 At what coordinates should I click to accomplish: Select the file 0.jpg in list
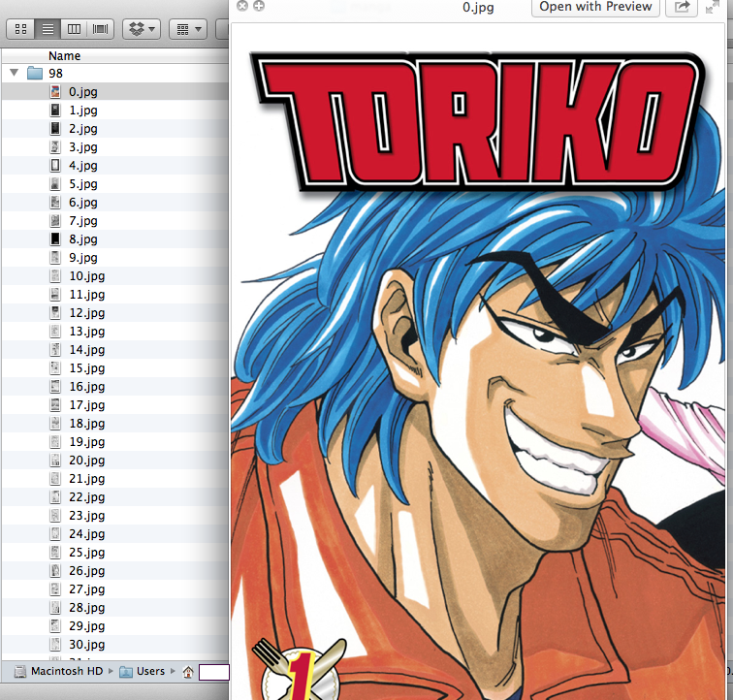point(82,92)
